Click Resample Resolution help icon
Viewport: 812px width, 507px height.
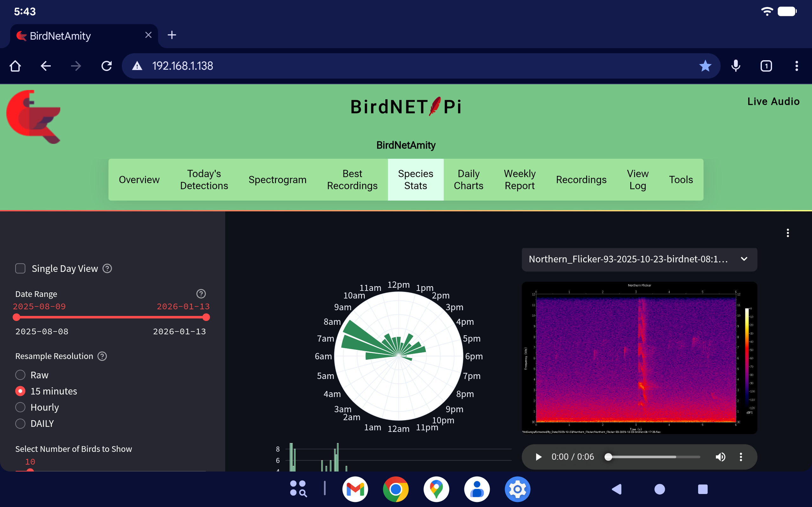tap(102, 356)
